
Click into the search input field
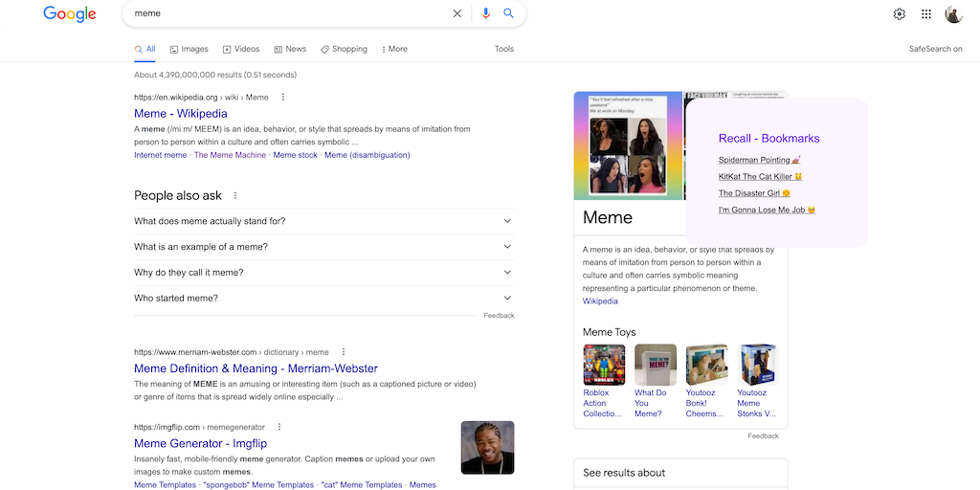287,13
